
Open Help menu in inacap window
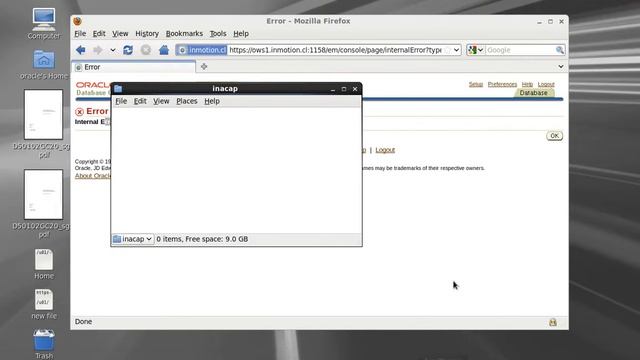coord(212,101)
